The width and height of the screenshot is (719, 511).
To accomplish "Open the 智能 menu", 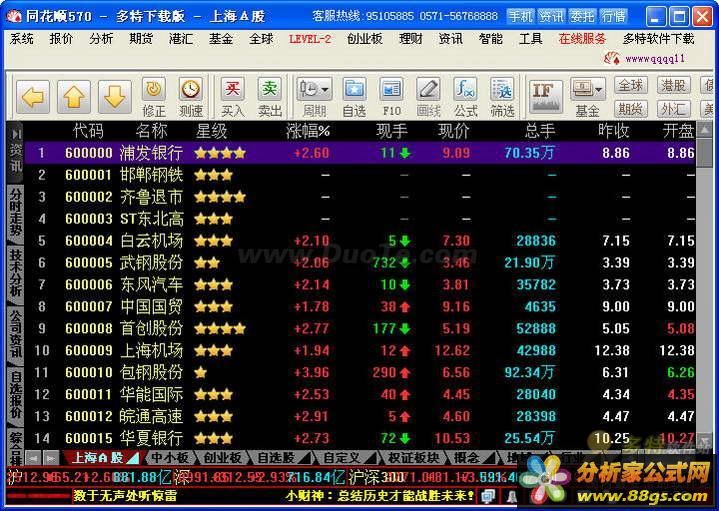I will [491, 39].
